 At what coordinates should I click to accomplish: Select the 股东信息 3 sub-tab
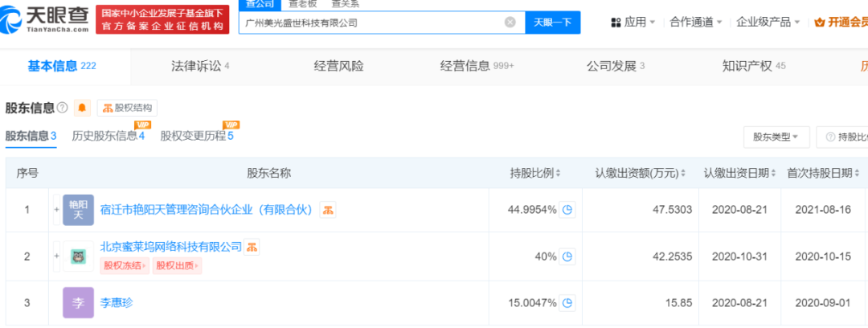[31, 137]
